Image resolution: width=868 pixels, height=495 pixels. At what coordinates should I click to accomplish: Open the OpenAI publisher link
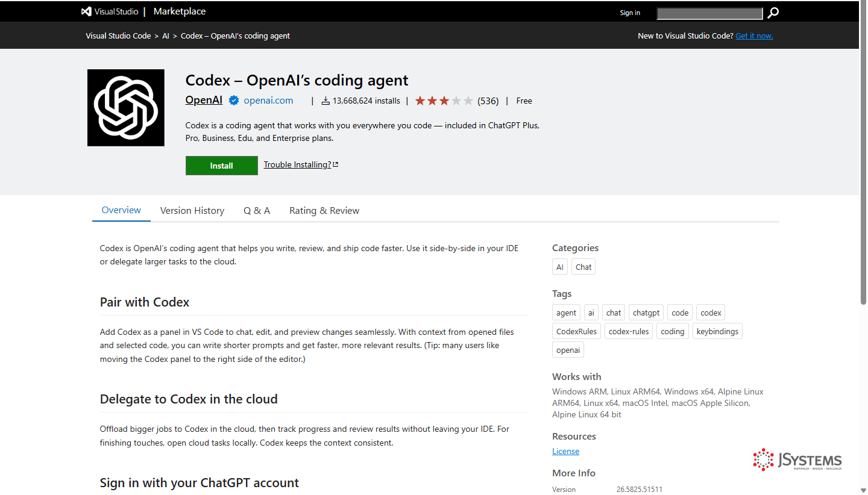tap(204, 100)
